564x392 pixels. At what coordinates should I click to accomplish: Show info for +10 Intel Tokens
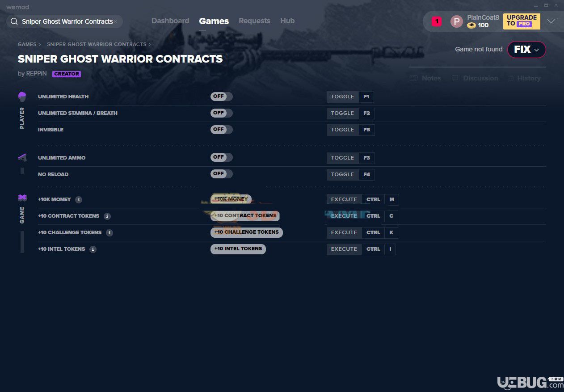coord(93,249)
